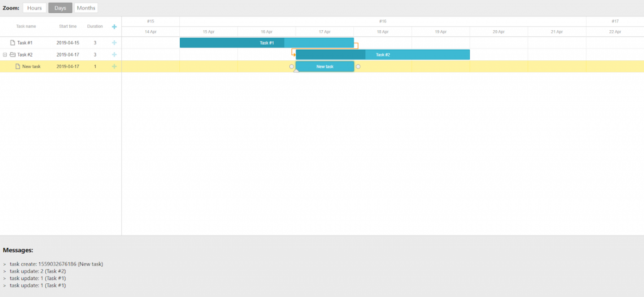Click the 21 Apr date header
644x297 pixels.
(x=557, y=31)
